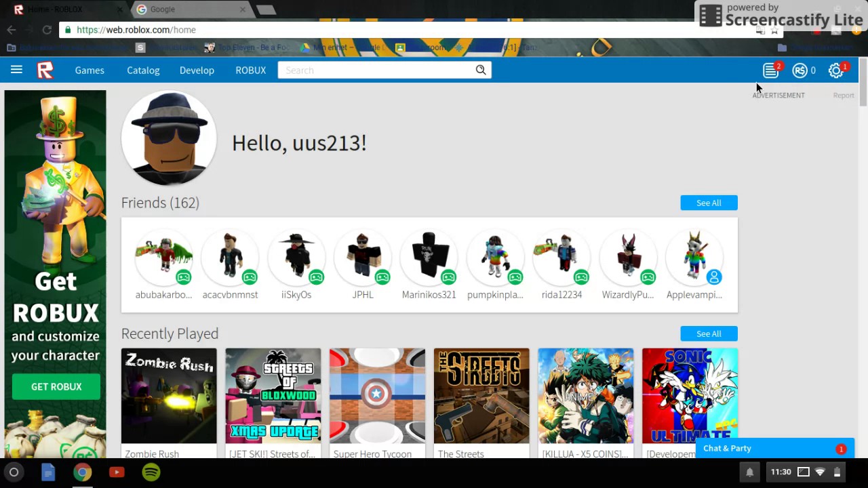Open friend iiSkyOs avatar

pyautogui.click(x=296, y=258)
